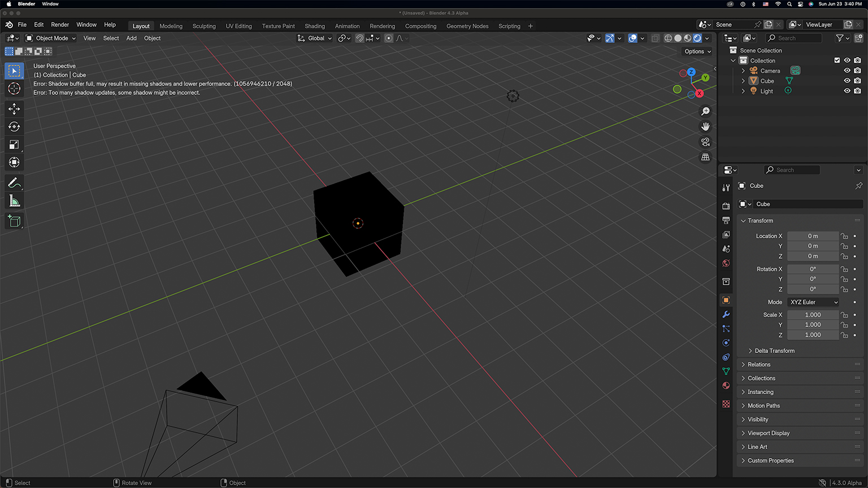Viewport: 868px width, 488px height.
Task: Open the Transform Orientation Global dropdown
Action: 314,38
